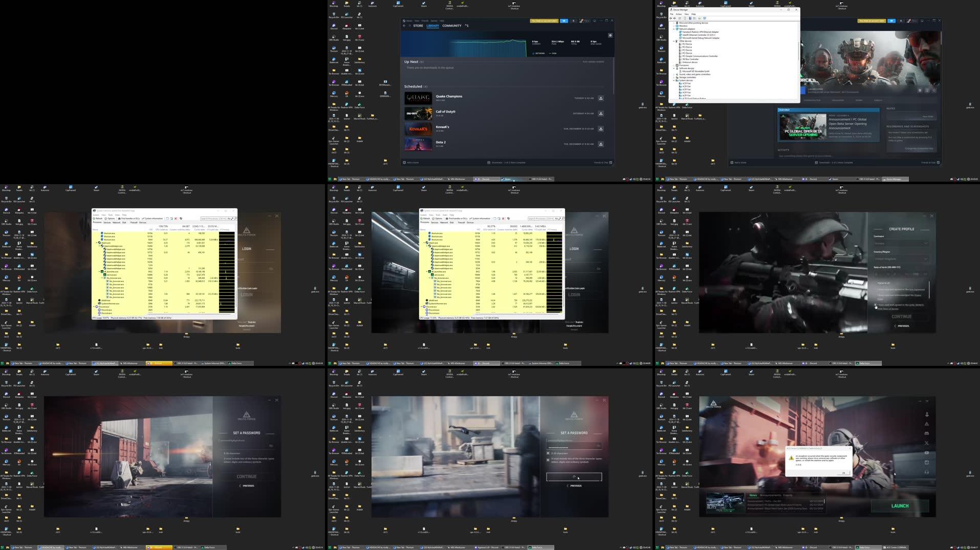Open the Steam Downloads page settings gear
This screenshot has height=550, width=980.
tap(610, 35)
